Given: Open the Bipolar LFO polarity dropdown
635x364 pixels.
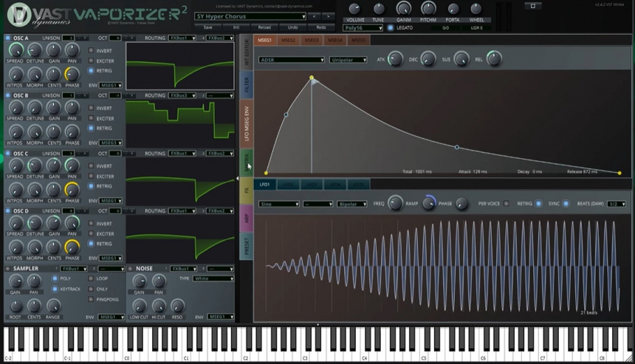Looking at the screenshot, I should 352,204.
